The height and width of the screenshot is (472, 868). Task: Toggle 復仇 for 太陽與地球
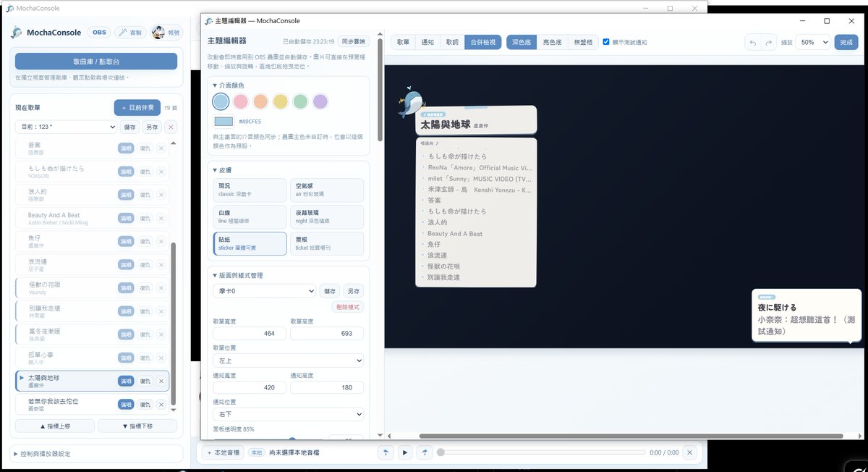(x=145, y=381)
